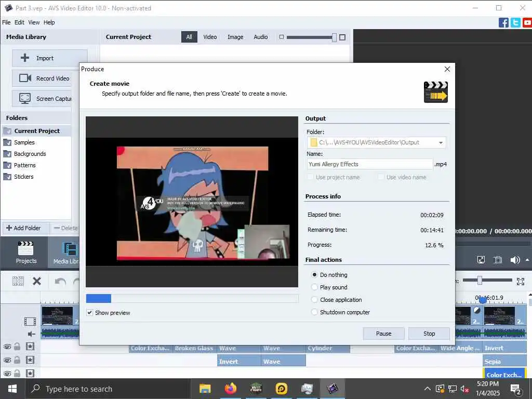Close the Produce dialog
The image size is (532, 399).
[447, 69]
